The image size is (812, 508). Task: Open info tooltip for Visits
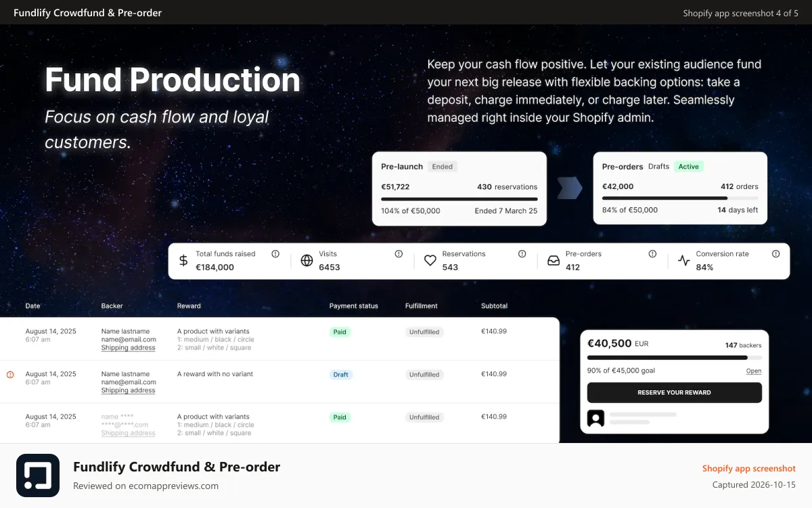click(399, 254)
